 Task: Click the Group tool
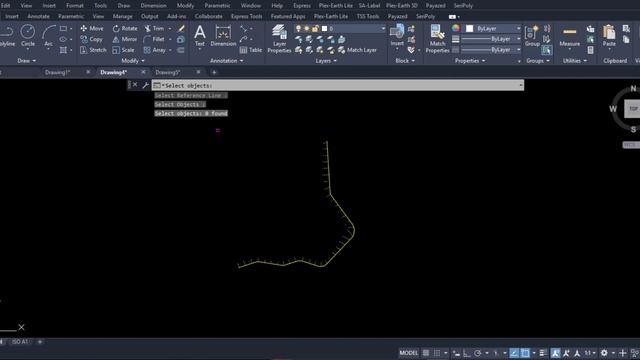(532, 35)
